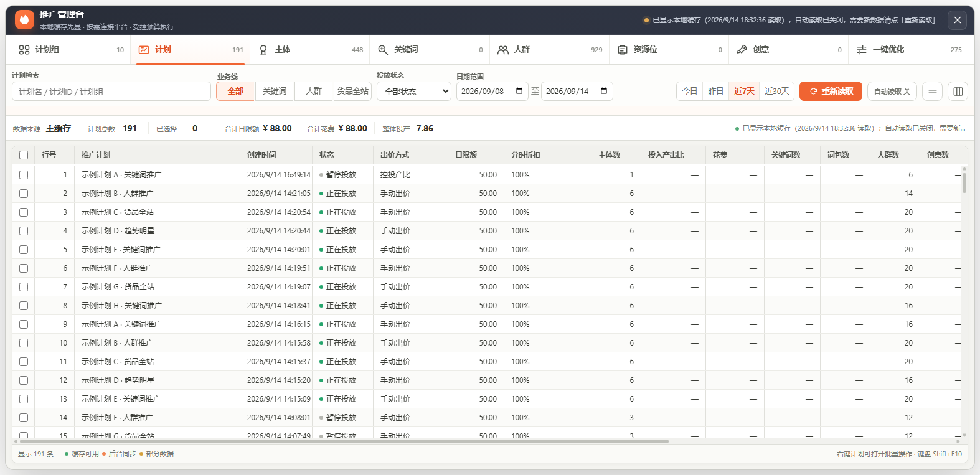Click the 主体 lightbulb icon

263,50
